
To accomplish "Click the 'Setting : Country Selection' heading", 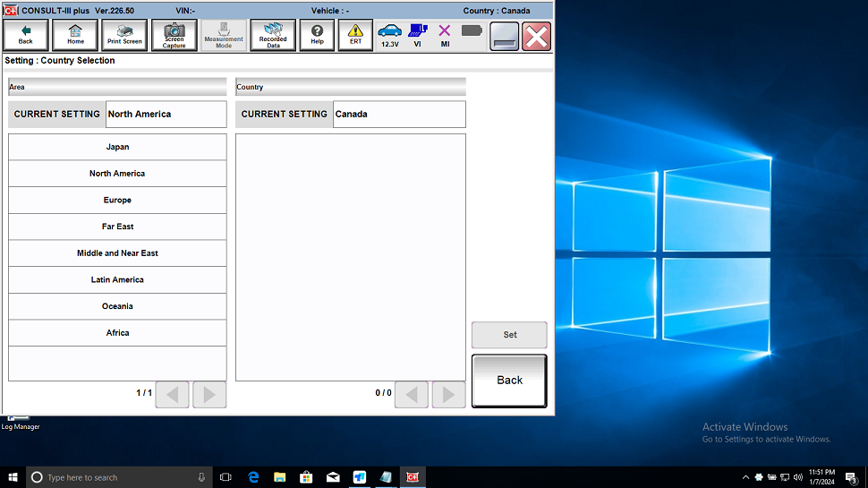I will pos(60,60).
